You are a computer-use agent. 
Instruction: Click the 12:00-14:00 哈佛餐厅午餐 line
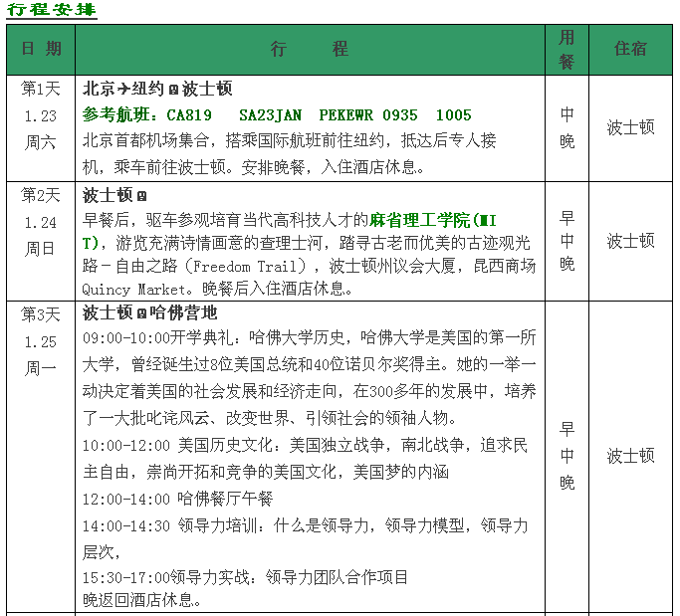click(178, 499)
